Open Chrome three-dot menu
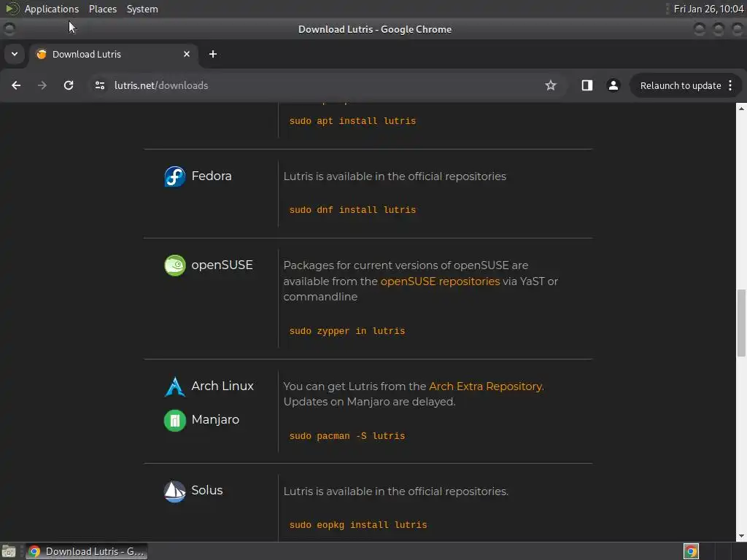 (x=730, y=85)
